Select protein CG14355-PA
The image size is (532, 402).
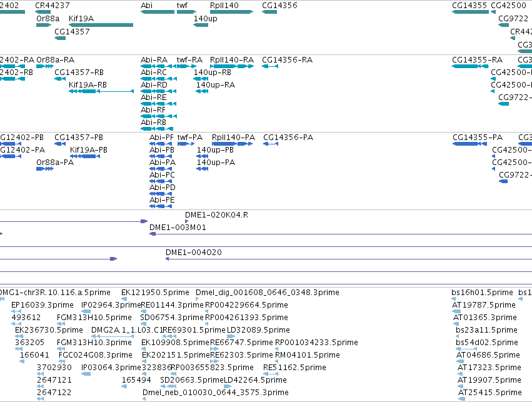(470, 144)
